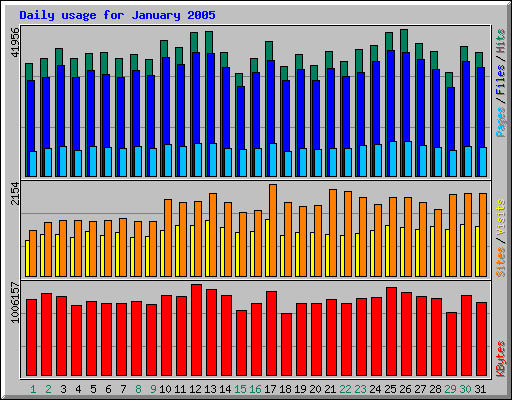Select the cyan Pages bar for day 25
The height and width of the screenshot is (400, 512).
click(x=393, y=159)
